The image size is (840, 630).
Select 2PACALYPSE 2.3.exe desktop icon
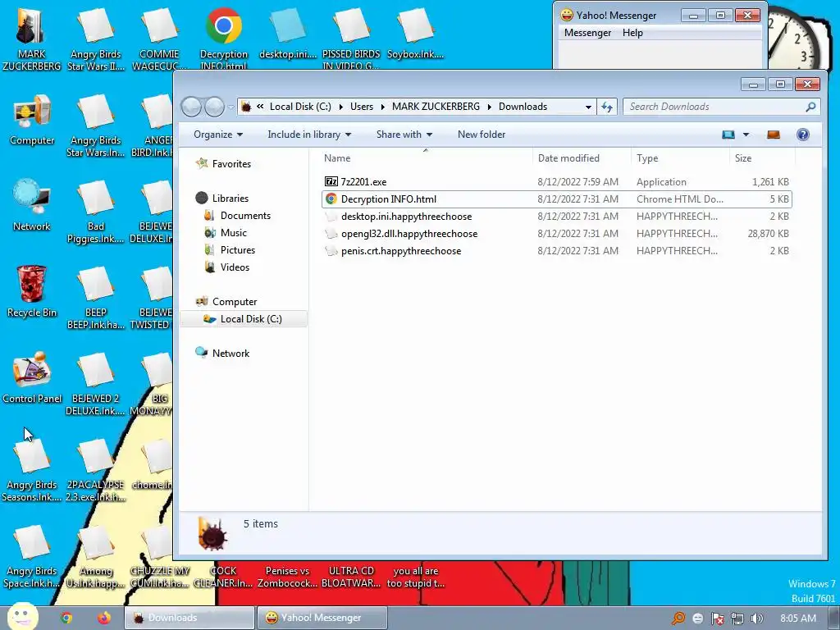[95, 470]
